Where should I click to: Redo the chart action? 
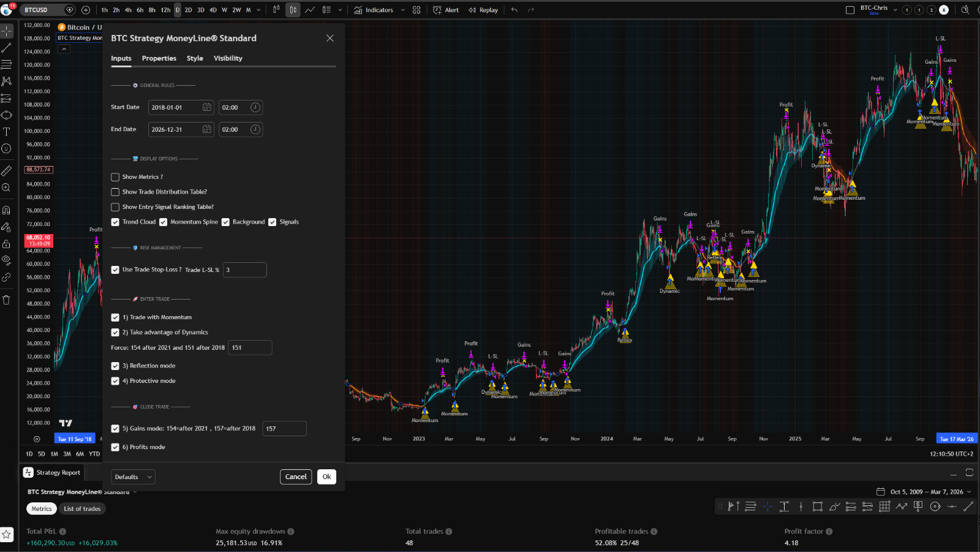pyautogui.click(x=531, y=10)
